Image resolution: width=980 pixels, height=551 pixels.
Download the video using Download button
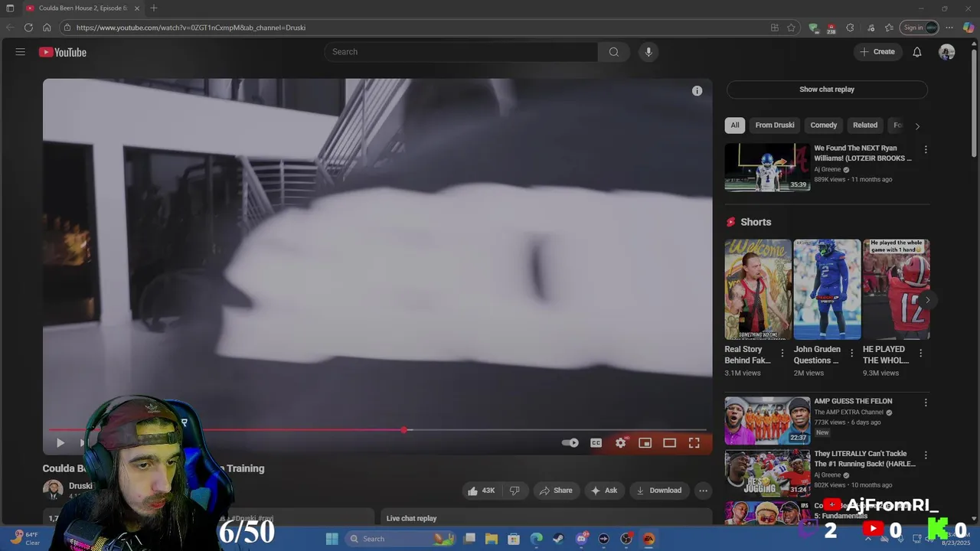point(659,491)
